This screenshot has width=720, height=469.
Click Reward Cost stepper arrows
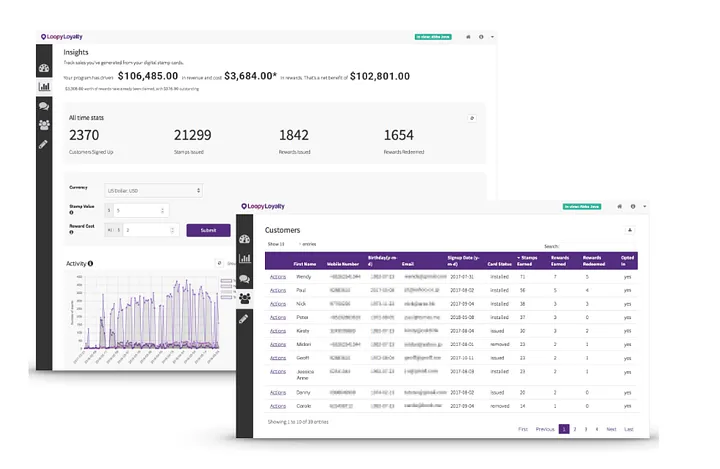pyautogui.click(x=173, y=230)
